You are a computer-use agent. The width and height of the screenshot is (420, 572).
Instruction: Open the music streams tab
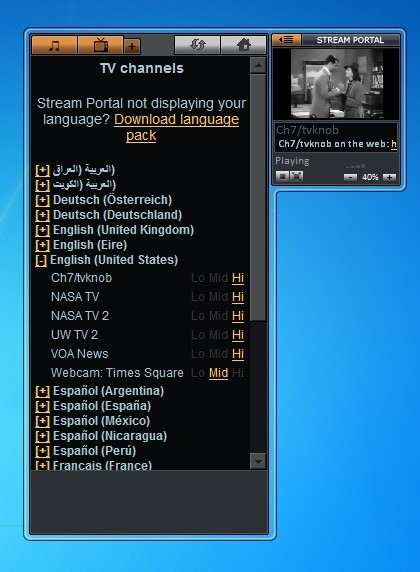pyautogui.click(x=54, y=45)
